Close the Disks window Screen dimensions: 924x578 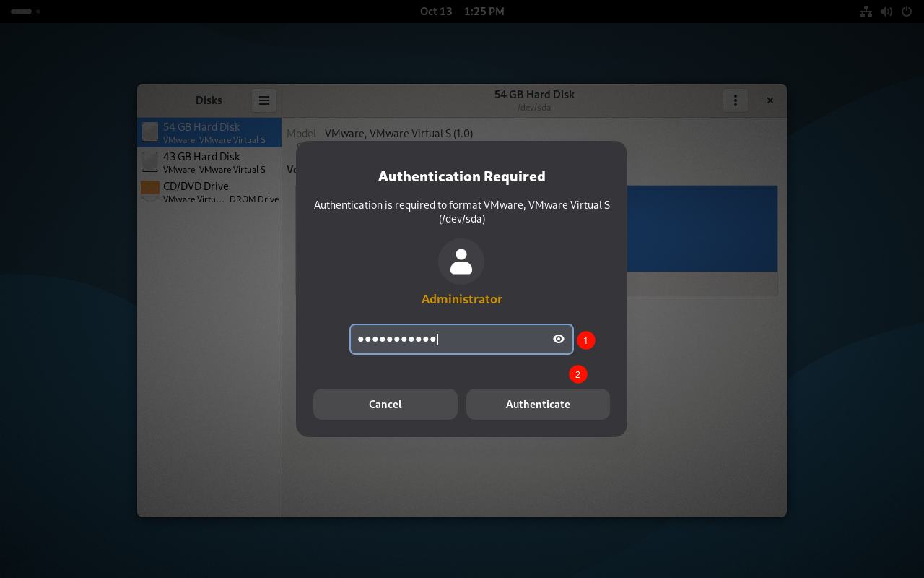point(770,100)
